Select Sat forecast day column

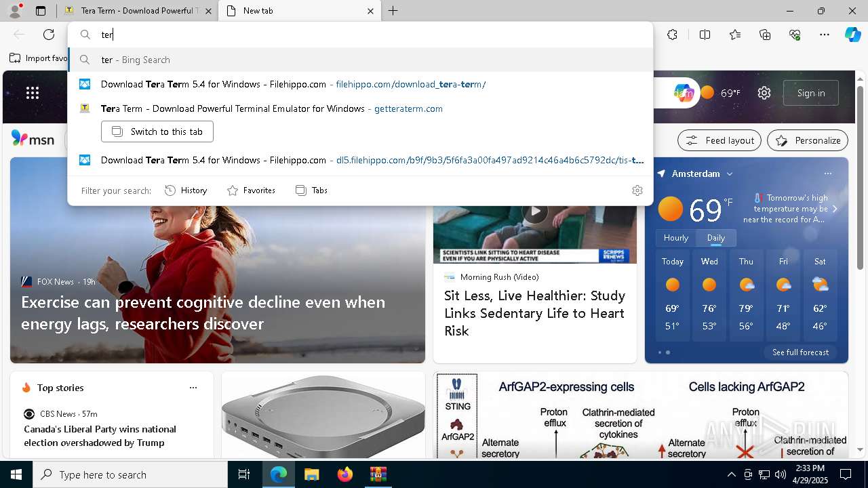point(820,297)
